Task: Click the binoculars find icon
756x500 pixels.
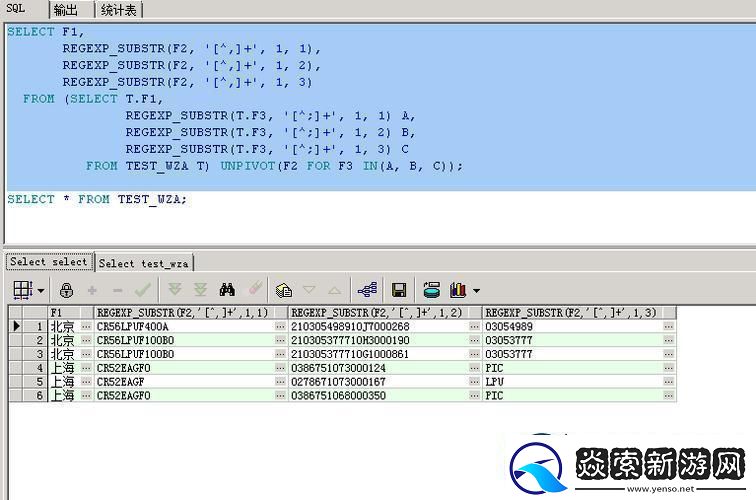Action: 228,291
